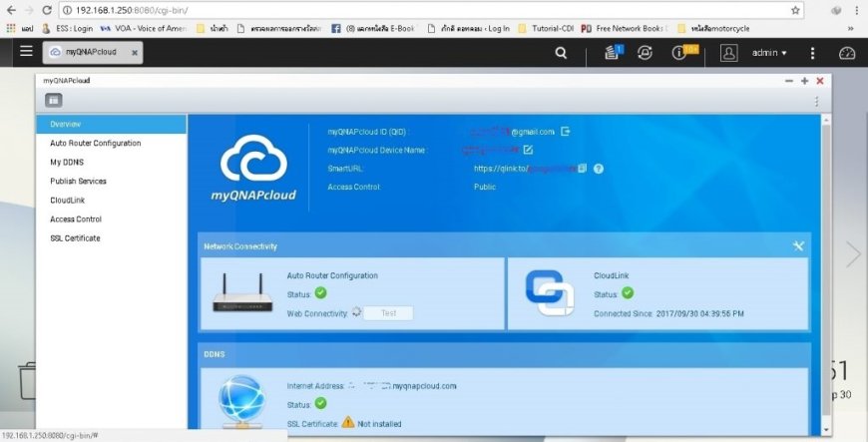Close the myQNAPcloud taskbar tab
Image resolution: width=868 pixels, height=442 pixels.
(x=135, y=53)
